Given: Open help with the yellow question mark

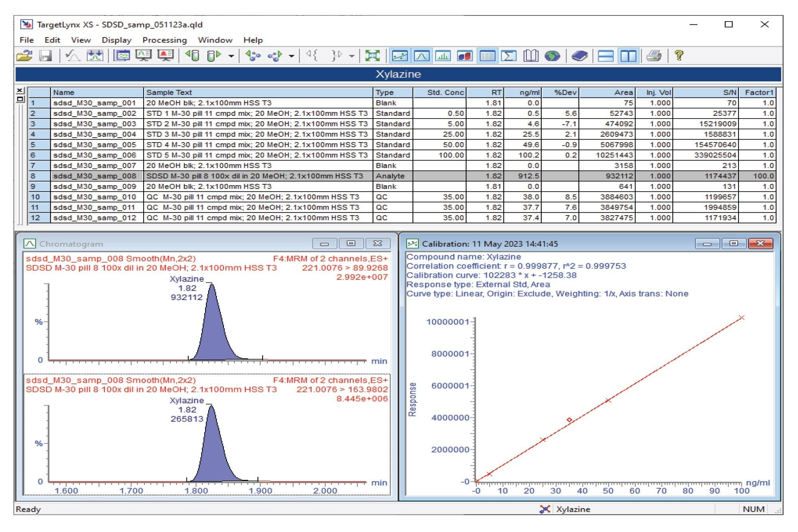Looking at the screenshot, I should [679, 55].
